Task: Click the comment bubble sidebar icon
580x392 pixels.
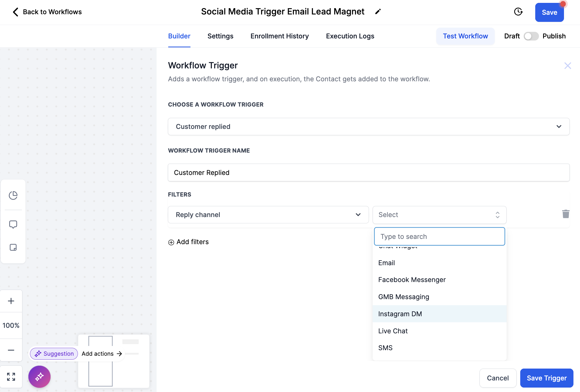Action: tap(13, 224)
